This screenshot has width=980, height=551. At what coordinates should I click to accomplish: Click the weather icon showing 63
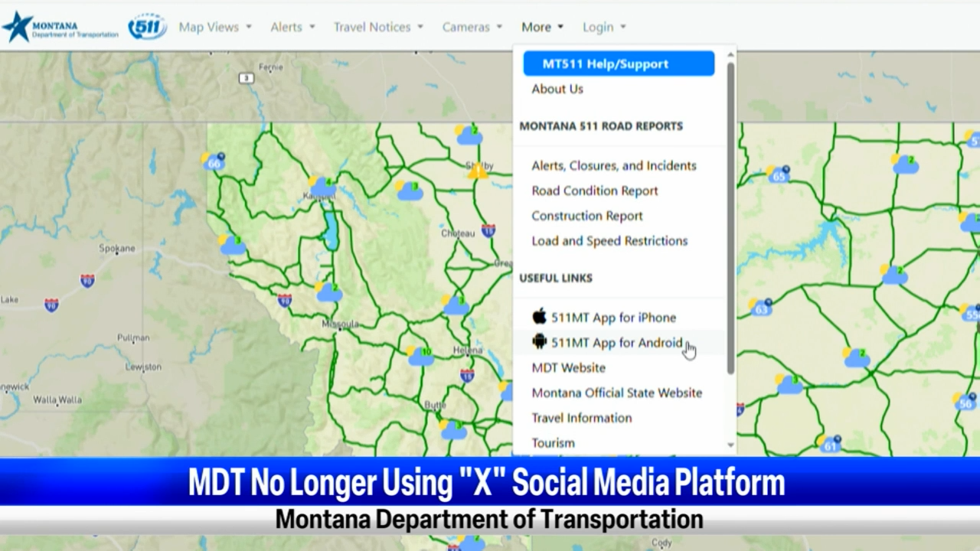[x=759, y=308]
